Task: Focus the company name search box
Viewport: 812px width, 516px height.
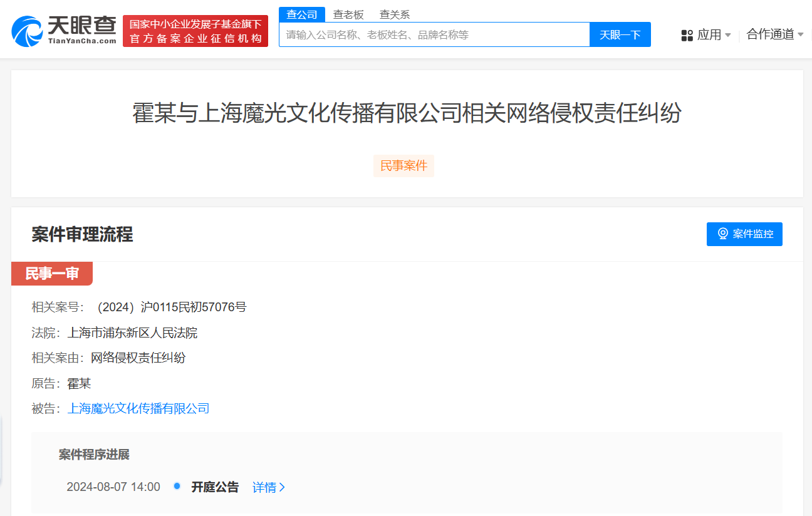Action: (x=434, y=35)
